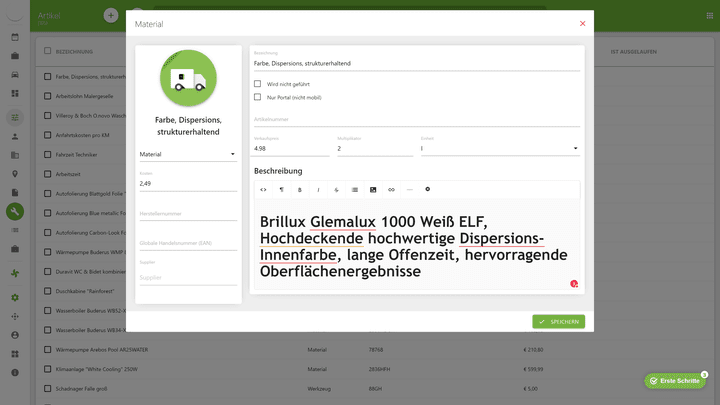Image resolution: width=720 pixels, height=405 pixels.
Task: Insert an image into the description
Action: coord(373,190)
